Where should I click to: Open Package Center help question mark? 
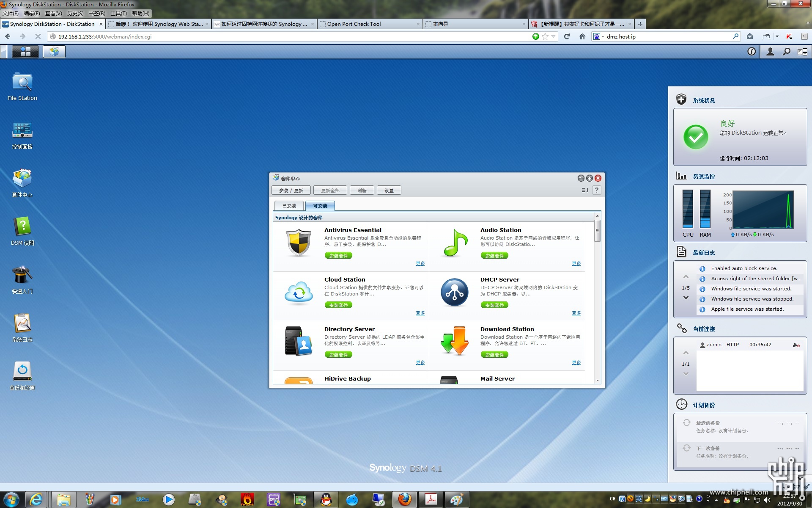(x=597, y=190)
